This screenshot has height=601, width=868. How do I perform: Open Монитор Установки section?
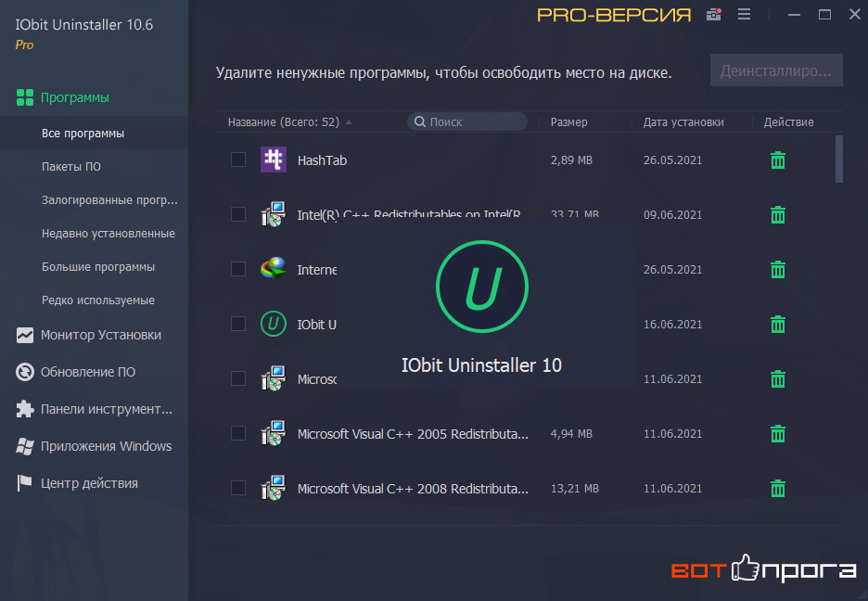click(101, 335)
